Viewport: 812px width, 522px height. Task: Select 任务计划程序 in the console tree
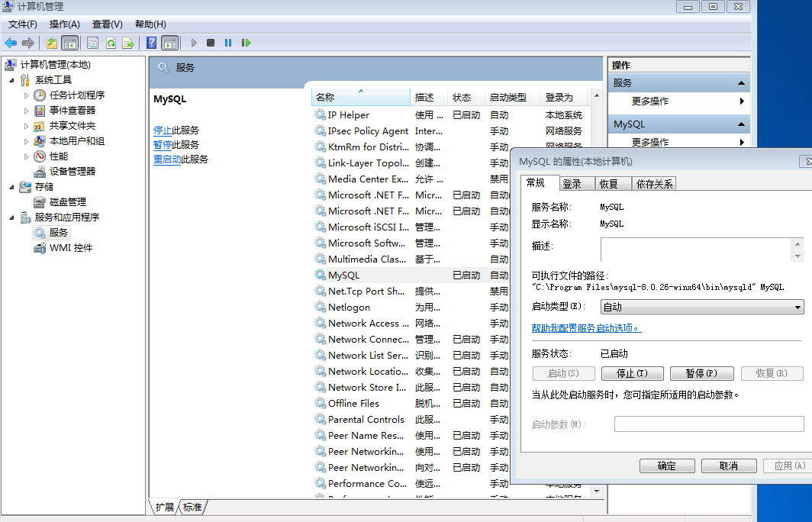tap(76, 95)
